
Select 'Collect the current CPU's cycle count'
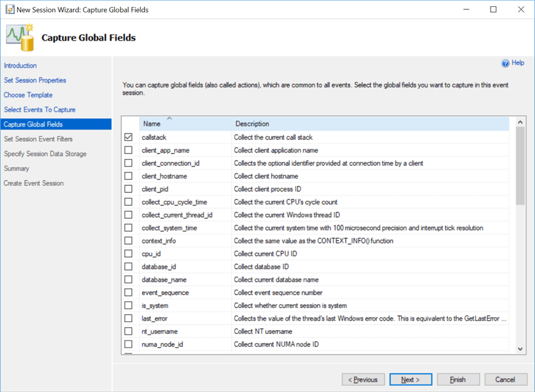(286, 202)
